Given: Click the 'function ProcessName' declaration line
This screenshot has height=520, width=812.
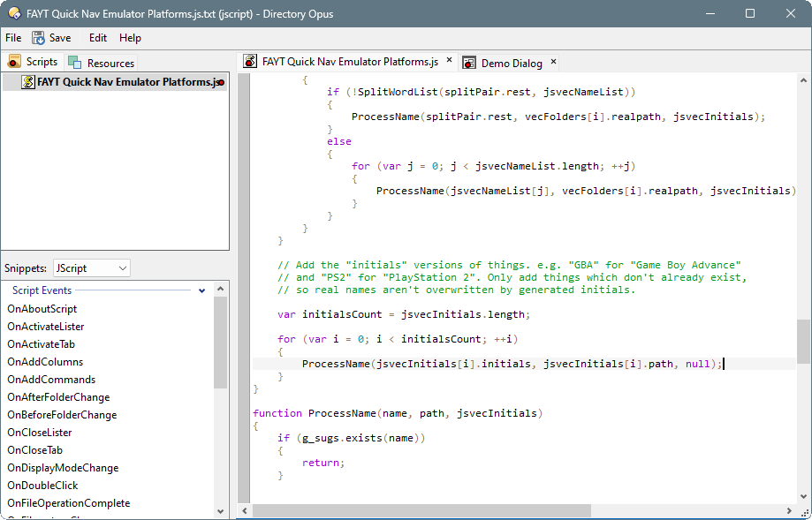Looking at the screenshot, I should pyautogui.click(x=398, y=413).
